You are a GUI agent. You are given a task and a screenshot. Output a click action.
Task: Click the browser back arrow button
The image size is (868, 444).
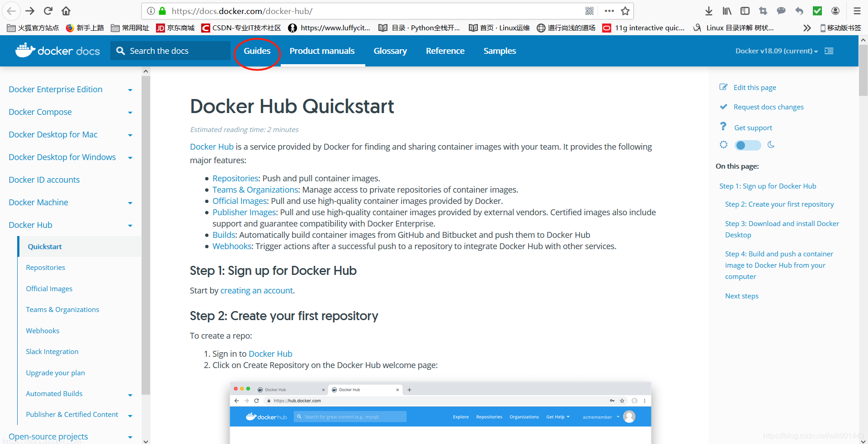[11, 11]
